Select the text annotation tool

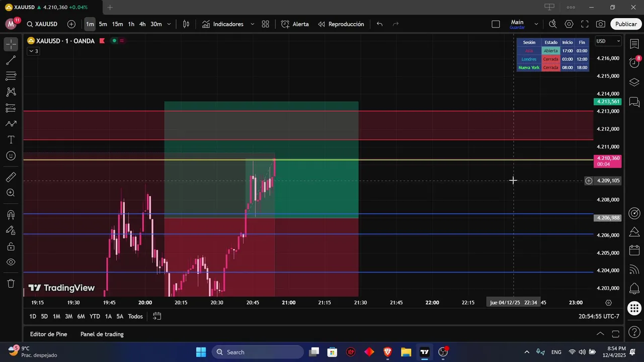11,140
